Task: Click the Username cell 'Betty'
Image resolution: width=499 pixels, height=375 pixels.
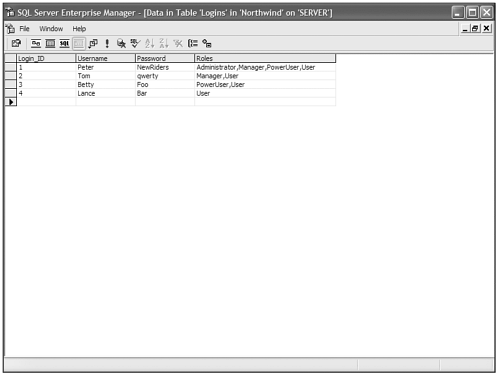Action: (x=105, y=84)
